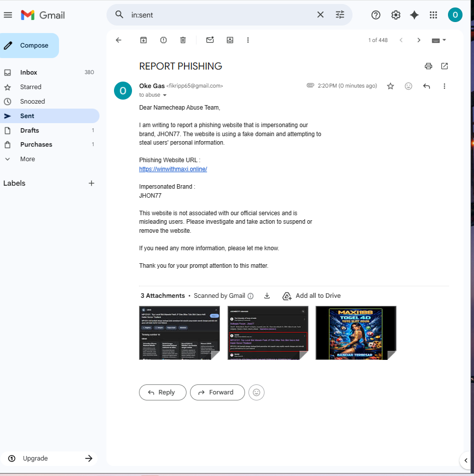Click the Upgrade storage button
The image size is (474, 476).
(x=49, y=458)
